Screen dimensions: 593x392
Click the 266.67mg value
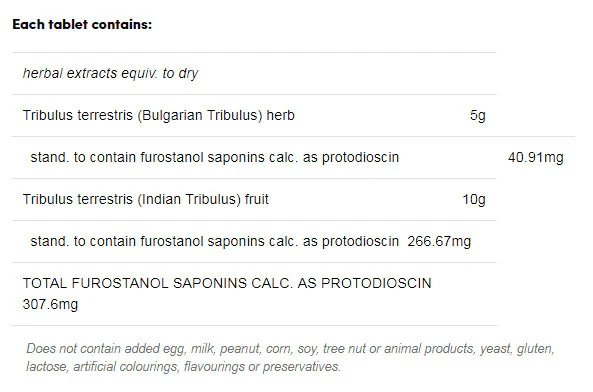[x=439, y=241]
